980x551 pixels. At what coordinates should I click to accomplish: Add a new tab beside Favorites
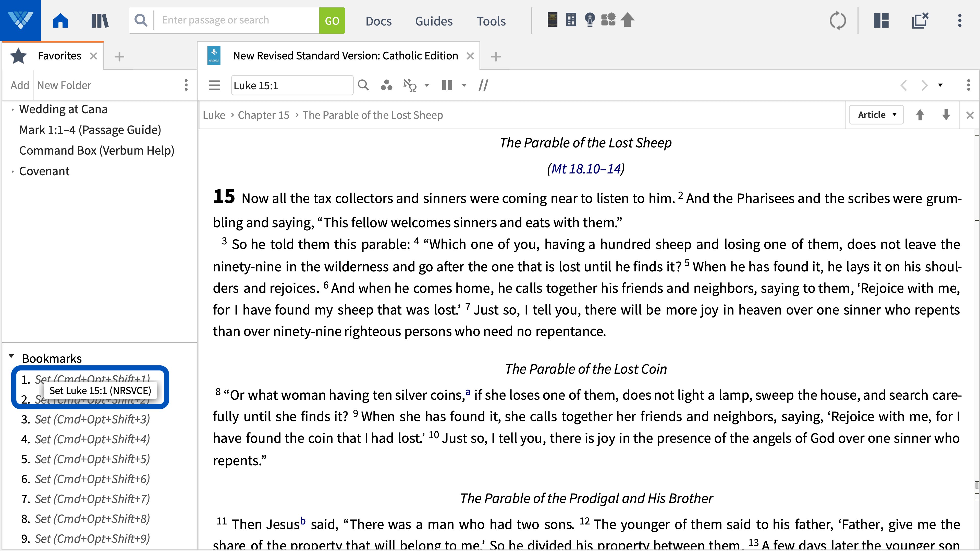pos(119,57)
